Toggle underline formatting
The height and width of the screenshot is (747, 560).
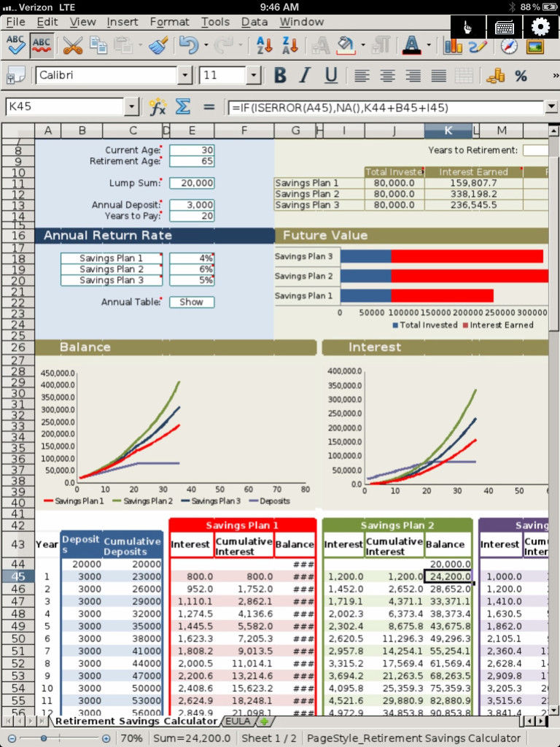tap(331, 75)
